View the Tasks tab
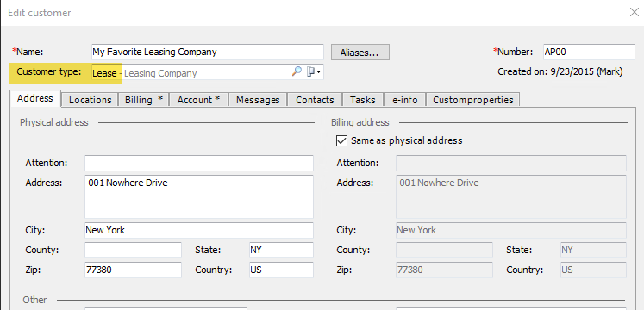Viewport: 644px width, 310px height. [x=363, y=100]
